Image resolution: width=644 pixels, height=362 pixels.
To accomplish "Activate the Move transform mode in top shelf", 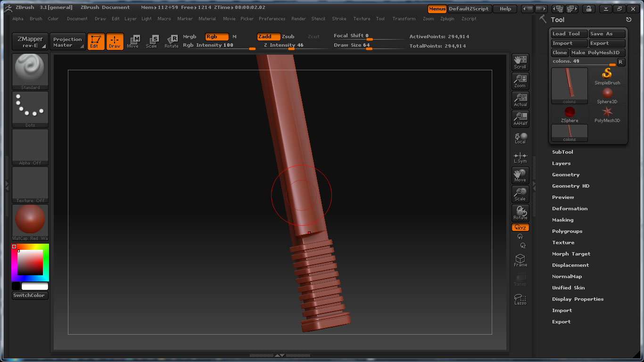I will [x=133, y=41].
